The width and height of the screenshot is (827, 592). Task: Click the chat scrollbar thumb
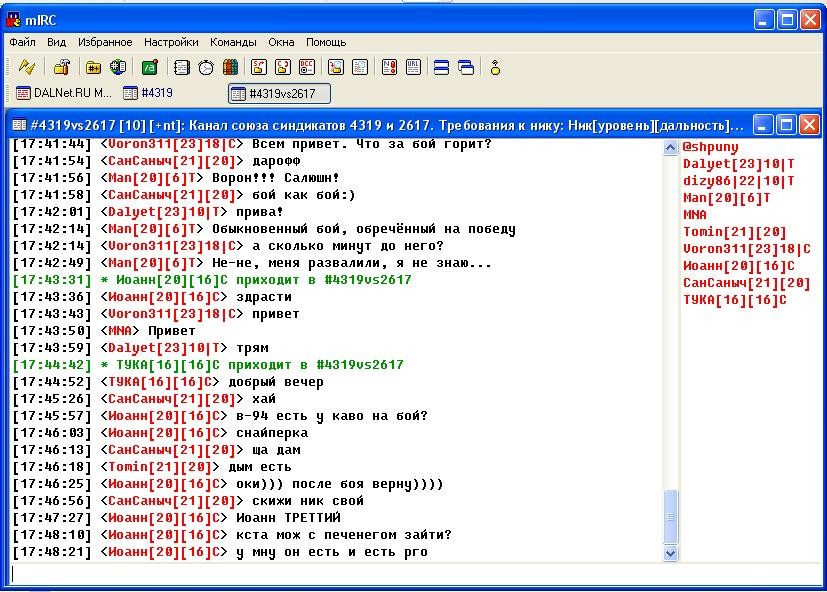tap(670, 517)
